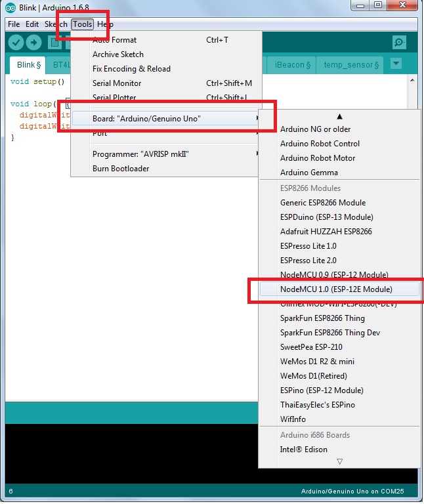The image size is (424, 504).
Task: Select ESPresso Lite 1.0 board
Action: 339,246
